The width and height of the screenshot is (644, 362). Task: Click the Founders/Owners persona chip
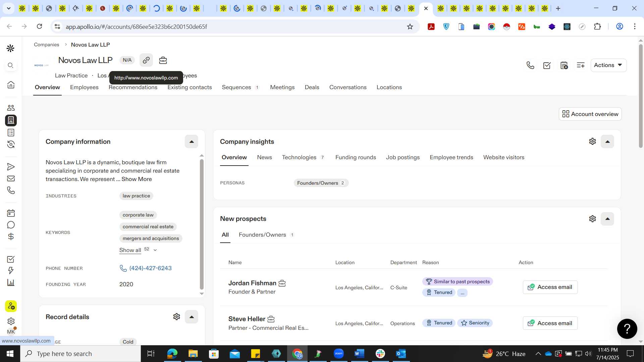click(x=321, y=183)
